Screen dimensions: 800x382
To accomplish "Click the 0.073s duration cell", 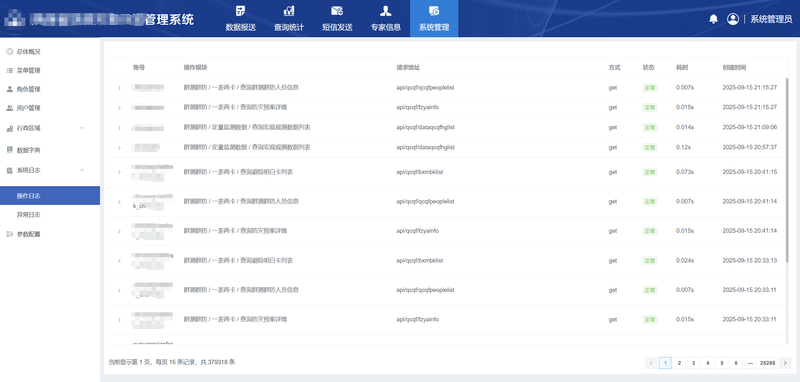I will click(685, 172).
